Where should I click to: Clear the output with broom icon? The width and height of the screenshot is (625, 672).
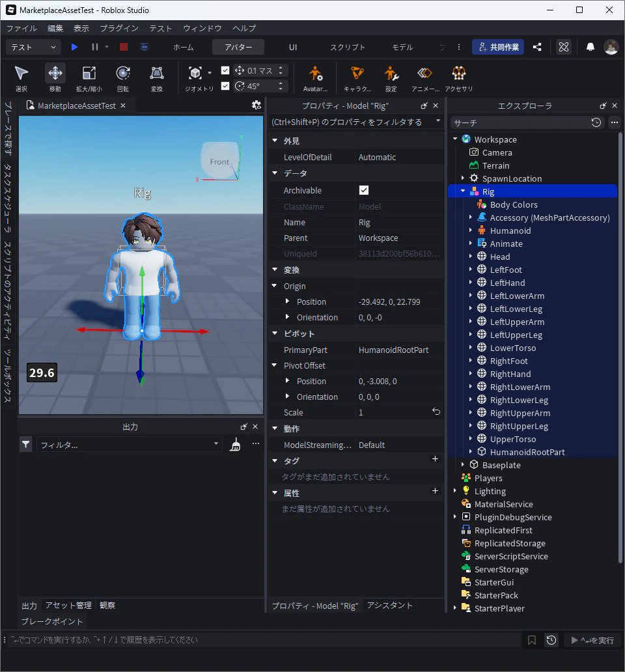tap(235, 445)
